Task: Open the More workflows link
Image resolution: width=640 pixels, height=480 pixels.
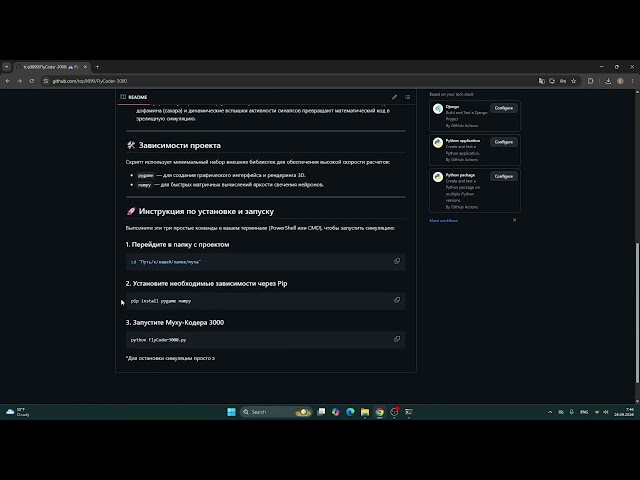Action: pyautogui.click(x=443, y=220)
